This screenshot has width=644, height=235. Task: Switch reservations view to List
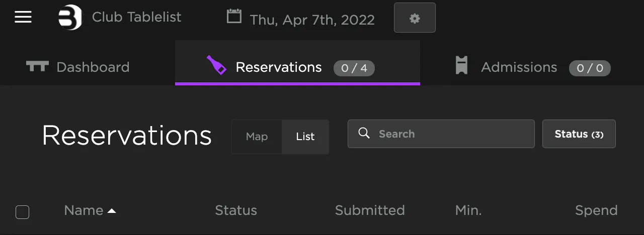[x=305, y=137]
